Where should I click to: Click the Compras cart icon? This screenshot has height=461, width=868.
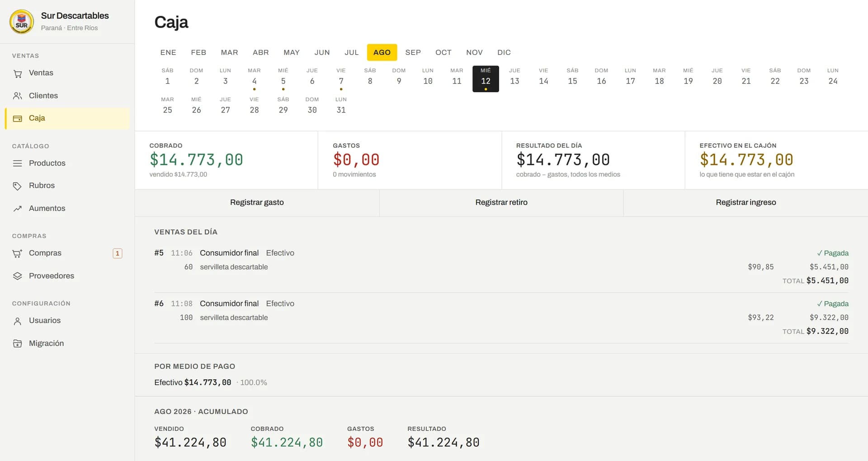(x=18, y=253)
